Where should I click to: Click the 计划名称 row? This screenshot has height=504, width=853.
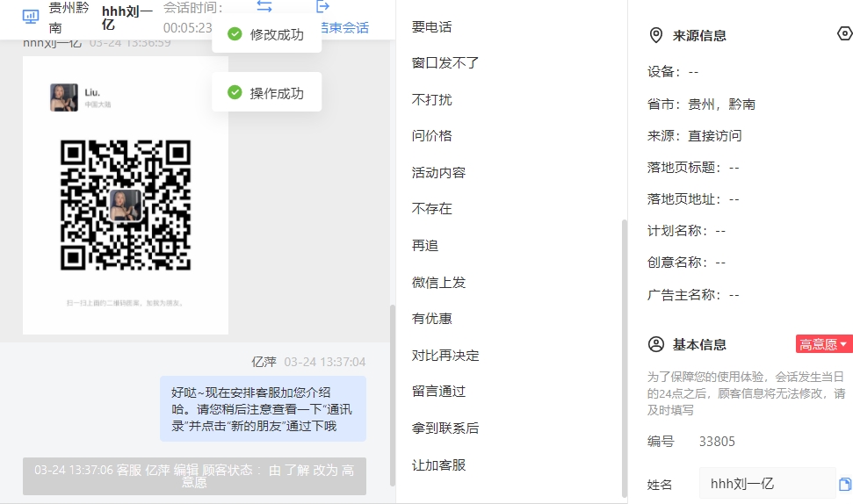[687, 231]
